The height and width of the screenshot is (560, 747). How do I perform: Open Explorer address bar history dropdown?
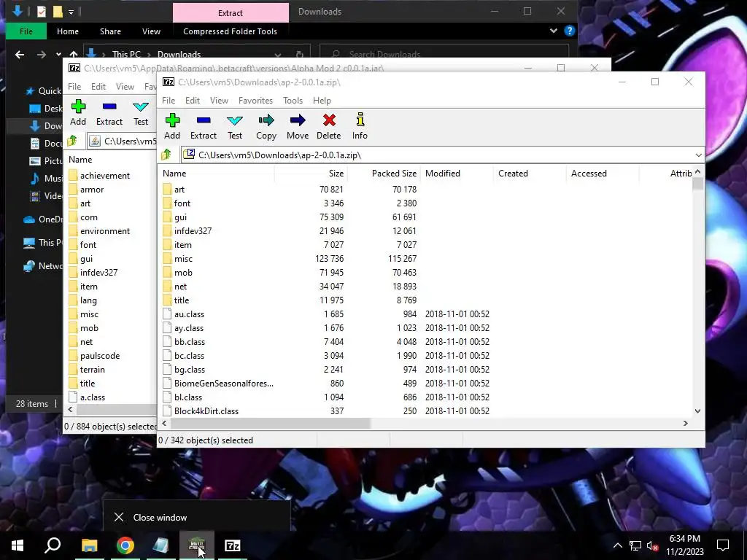point(278,55)
